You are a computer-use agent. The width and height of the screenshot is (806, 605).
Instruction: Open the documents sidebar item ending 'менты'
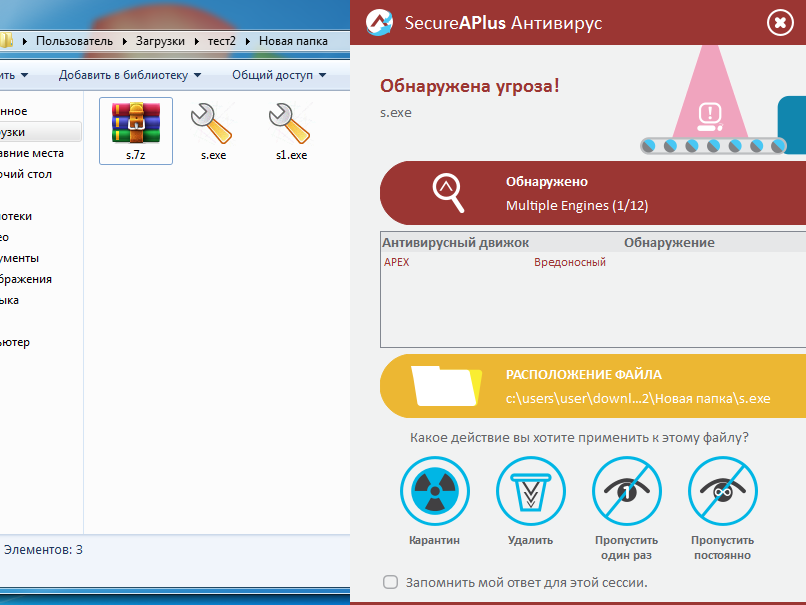20,258
